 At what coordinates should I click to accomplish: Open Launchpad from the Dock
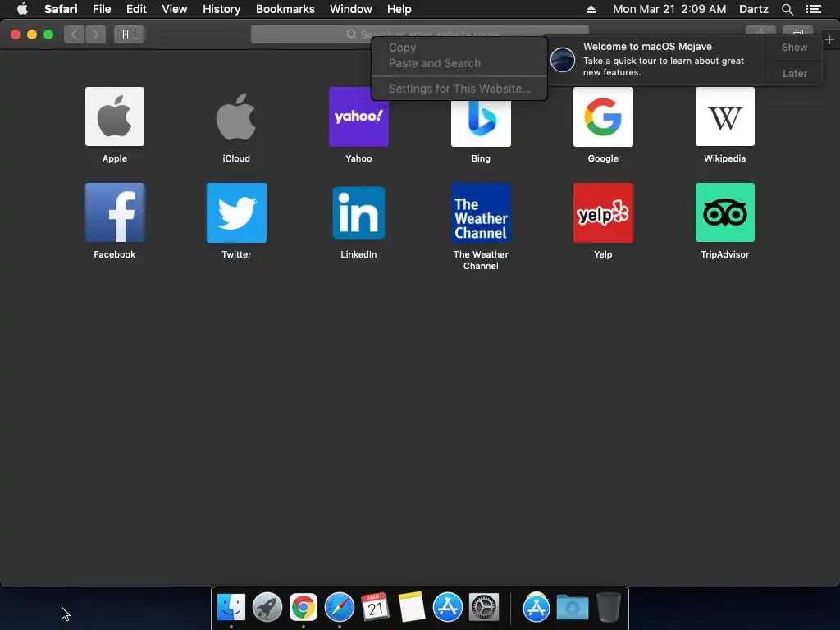(267, 608)
